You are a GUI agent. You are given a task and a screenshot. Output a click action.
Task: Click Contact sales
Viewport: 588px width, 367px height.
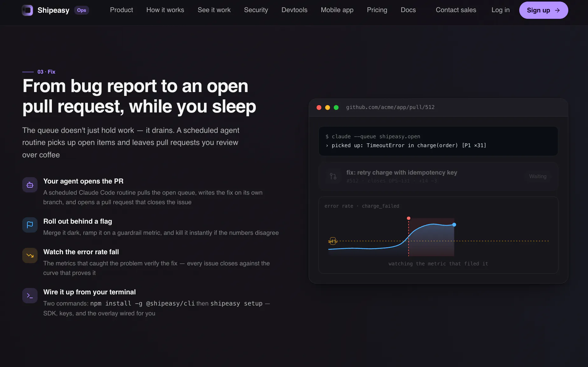tap(456, 10)
